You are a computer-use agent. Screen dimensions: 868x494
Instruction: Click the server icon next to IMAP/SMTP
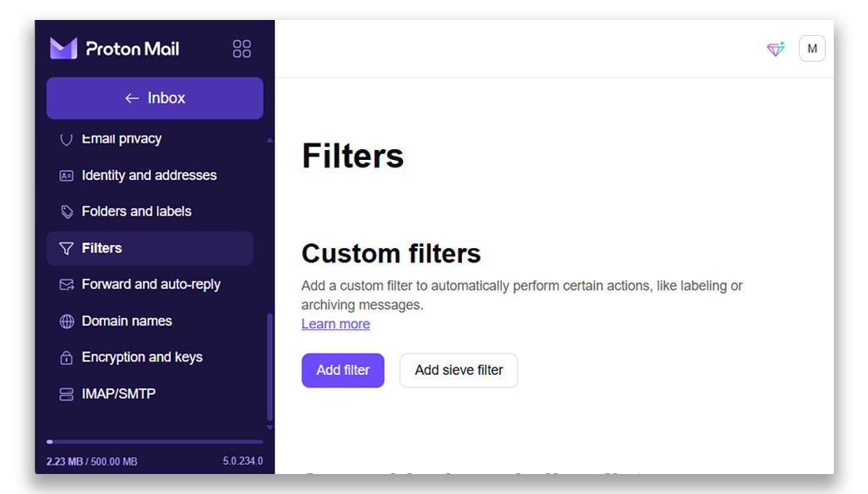click(x=67, y=393)
